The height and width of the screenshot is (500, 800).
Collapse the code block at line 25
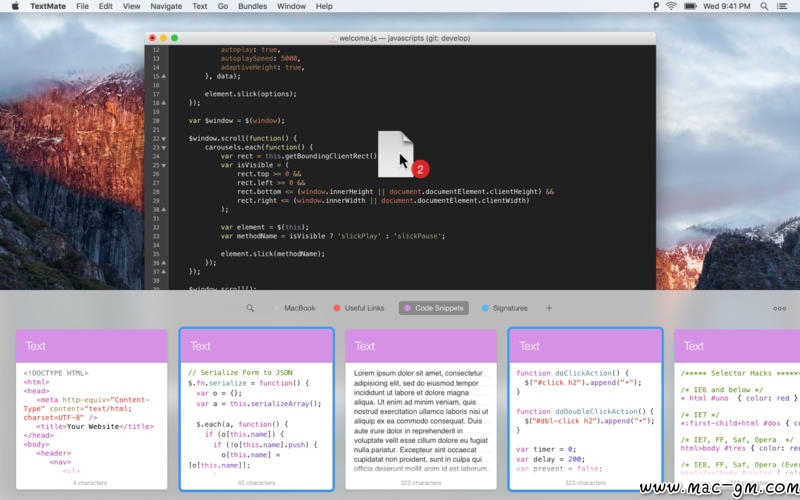point(164,165)
